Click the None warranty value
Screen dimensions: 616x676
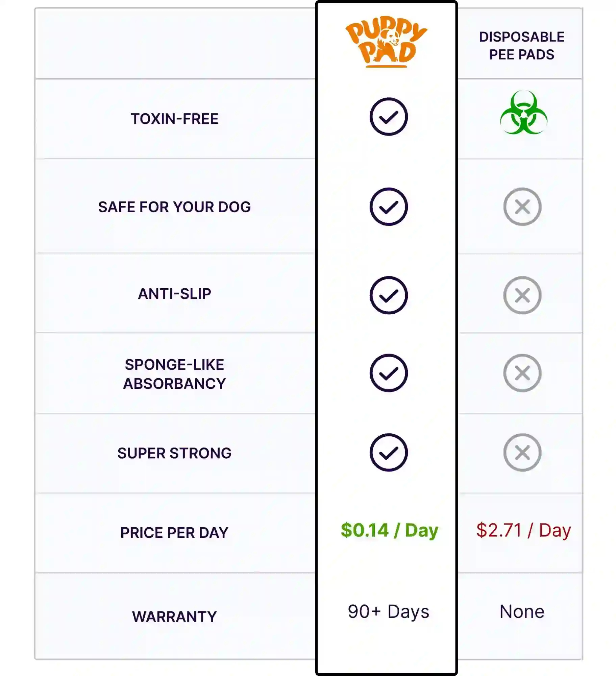(x=522, y=611)
